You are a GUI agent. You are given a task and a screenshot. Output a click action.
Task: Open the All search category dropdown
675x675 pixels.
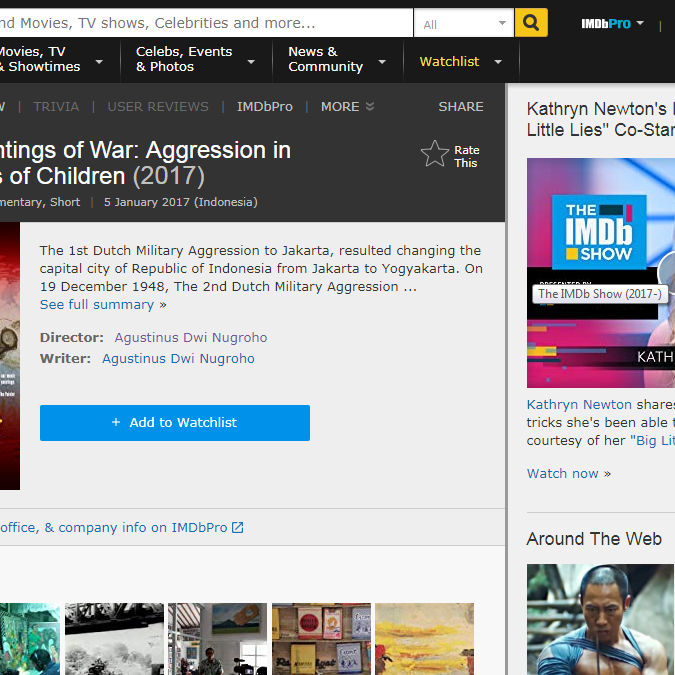click(x=464, y=23)
